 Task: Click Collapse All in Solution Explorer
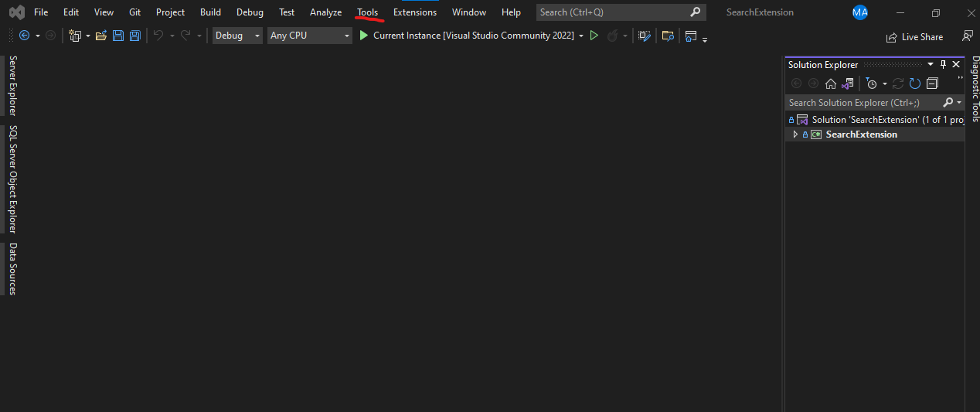pos(932,83)
